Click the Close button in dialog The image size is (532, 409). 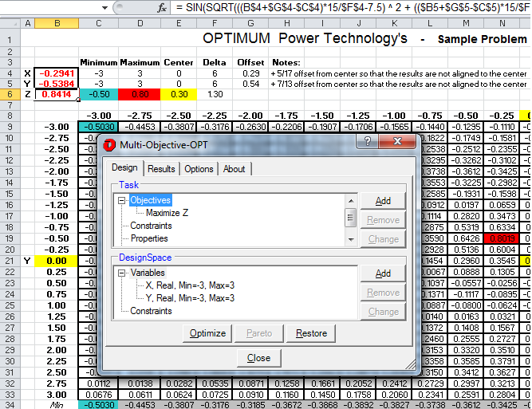pyautogui.click(x=259, y=358)
